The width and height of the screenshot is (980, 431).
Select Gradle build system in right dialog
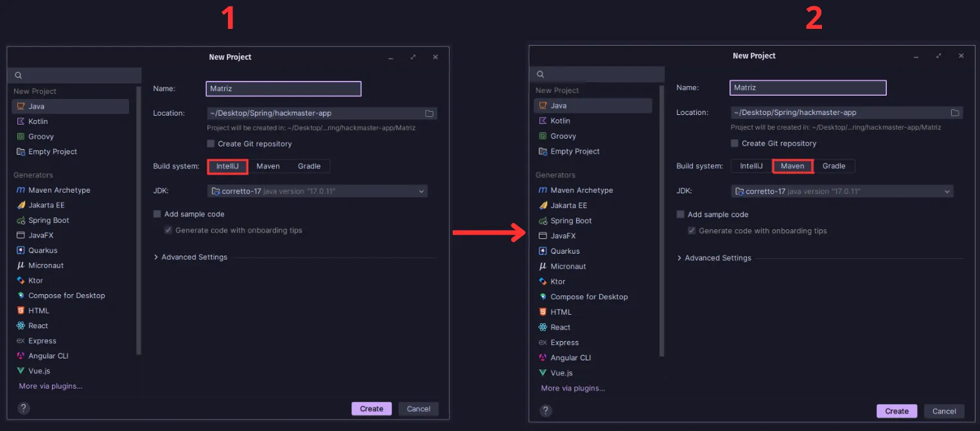coord(834,166)
